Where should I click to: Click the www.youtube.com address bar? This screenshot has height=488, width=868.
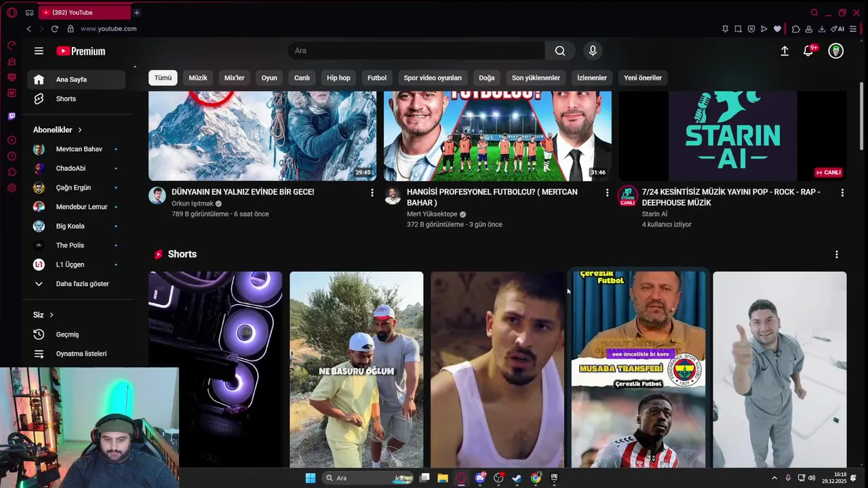[108, 28]
